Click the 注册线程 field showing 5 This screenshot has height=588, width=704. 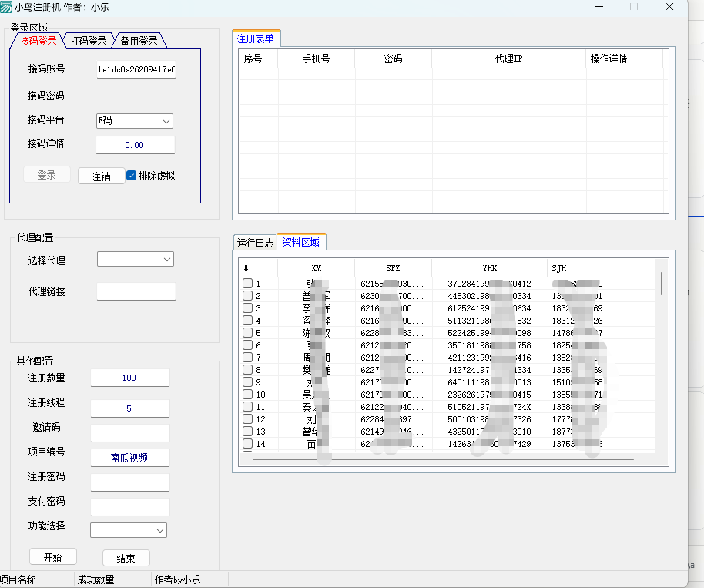(x=130, y=408)
